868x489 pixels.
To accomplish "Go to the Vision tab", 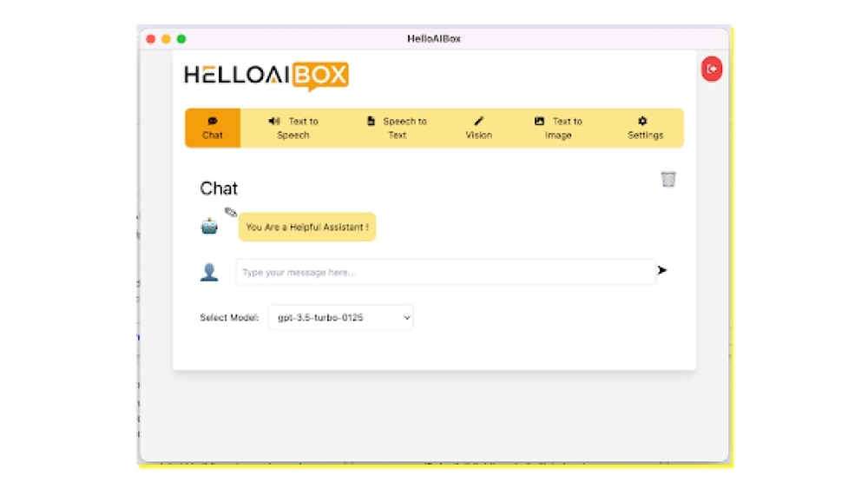I will click(x=479, y=128).
